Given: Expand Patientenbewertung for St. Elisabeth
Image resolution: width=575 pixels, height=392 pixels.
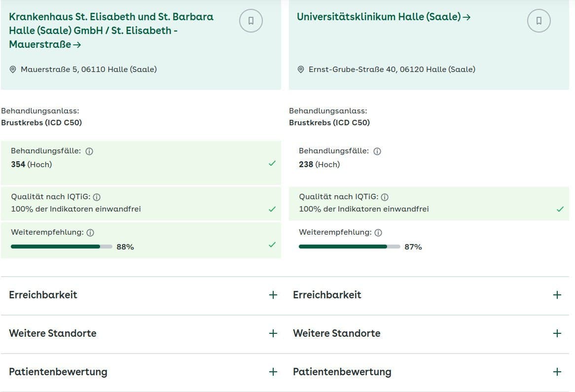Looking at the screenshot, I should (x=273, y=372).
